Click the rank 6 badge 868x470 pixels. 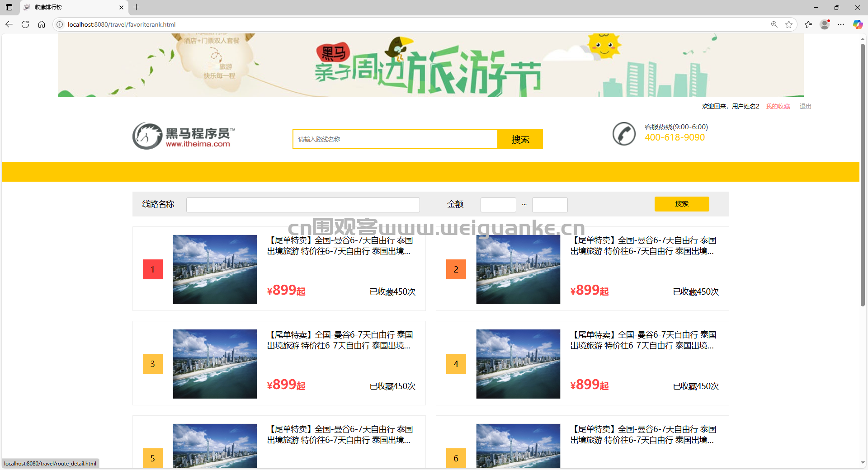pyautogui.click(x=456, y=458)
